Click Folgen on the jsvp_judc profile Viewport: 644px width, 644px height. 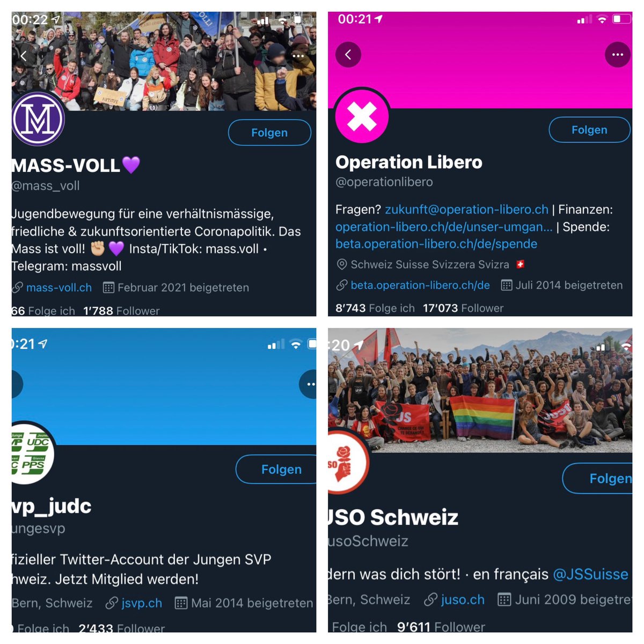coord(276,470)
